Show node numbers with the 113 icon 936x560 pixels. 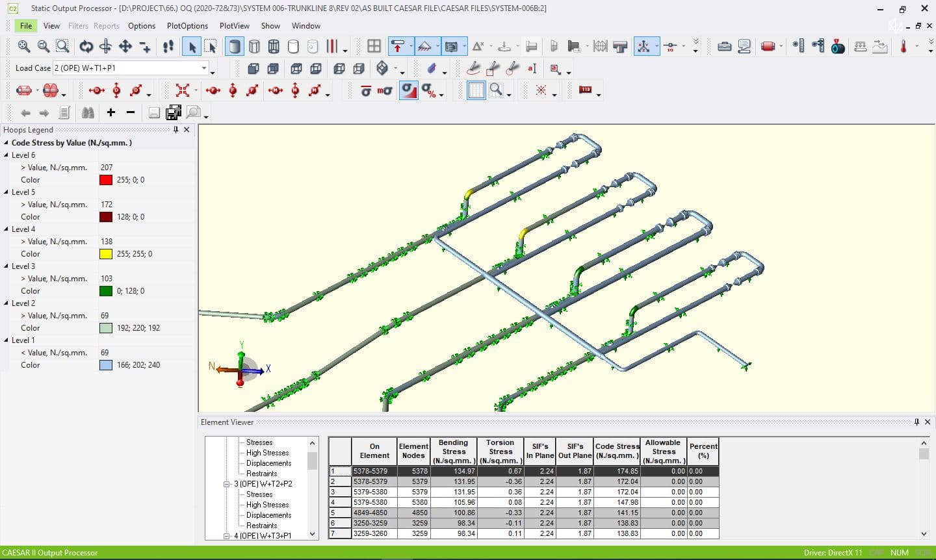coord(584,91)
